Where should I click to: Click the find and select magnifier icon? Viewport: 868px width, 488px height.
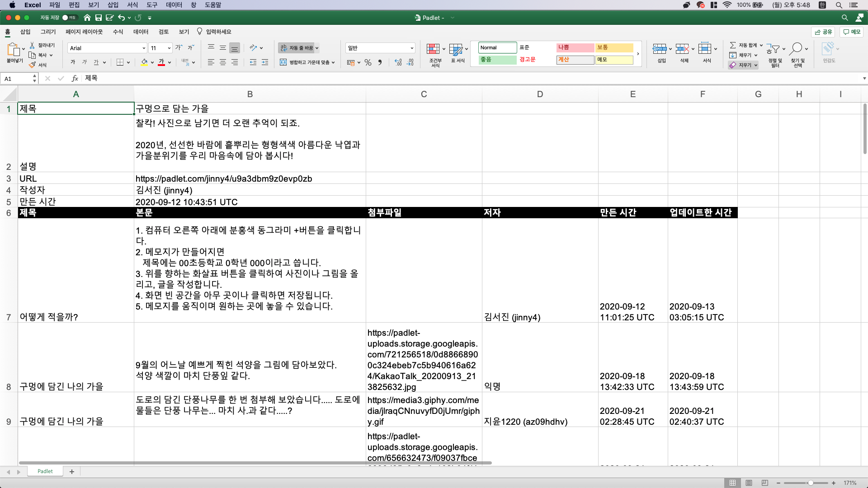click(x=797, y=48)
